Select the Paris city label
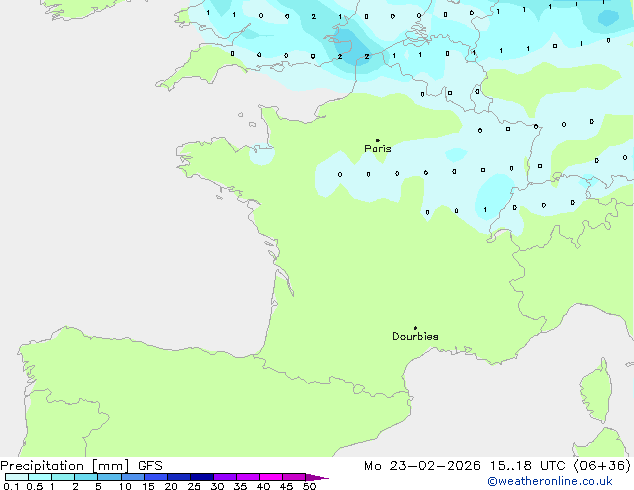This screenshot has height=490, width=634. coord(378,149)
